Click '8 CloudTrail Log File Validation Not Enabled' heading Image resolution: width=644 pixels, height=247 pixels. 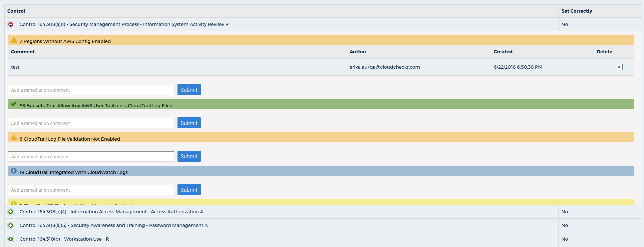70,139
